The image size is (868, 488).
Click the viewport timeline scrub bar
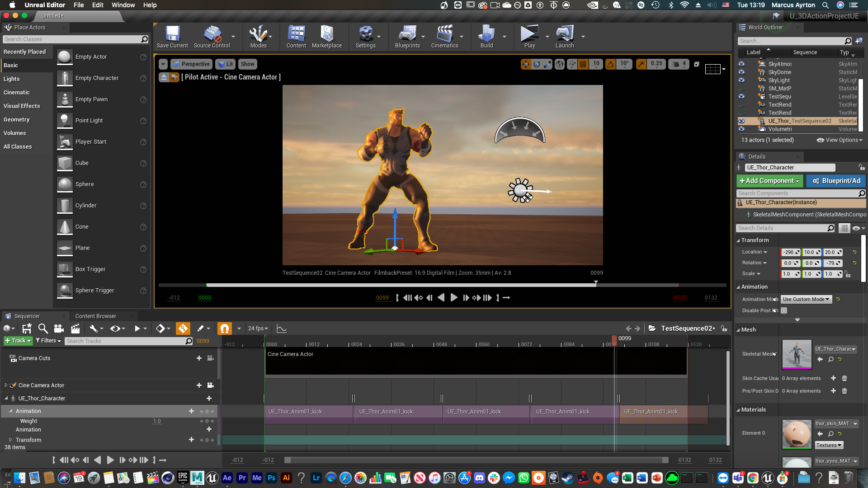[442, 285]
